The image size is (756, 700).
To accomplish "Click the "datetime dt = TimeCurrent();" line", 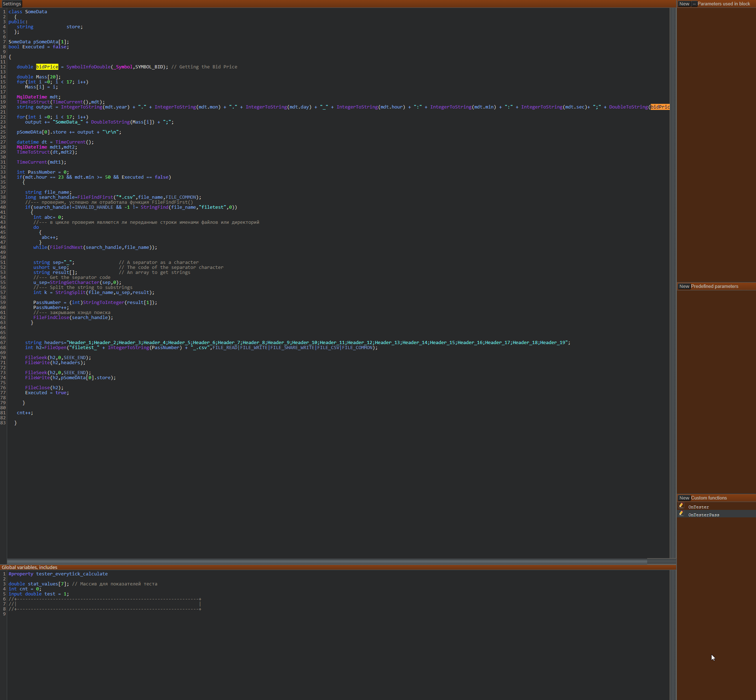I will [x=55, y=142].
